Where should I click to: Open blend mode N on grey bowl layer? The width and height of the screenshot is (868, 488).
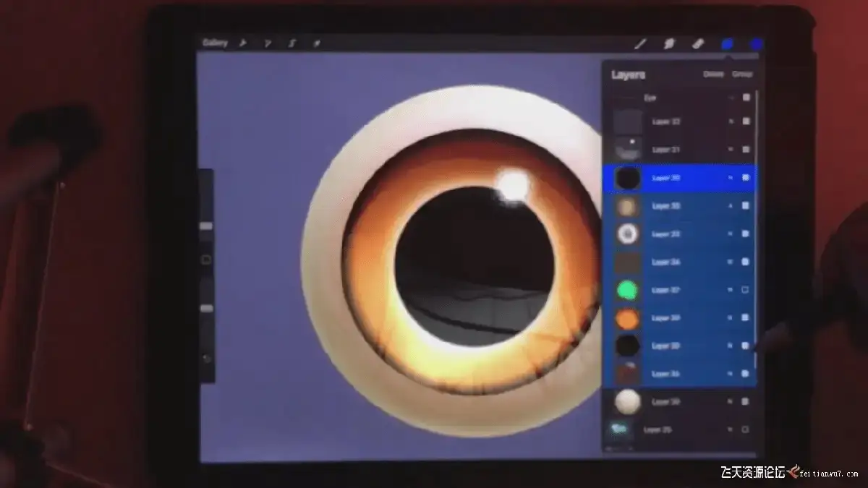tap(731, 150)
